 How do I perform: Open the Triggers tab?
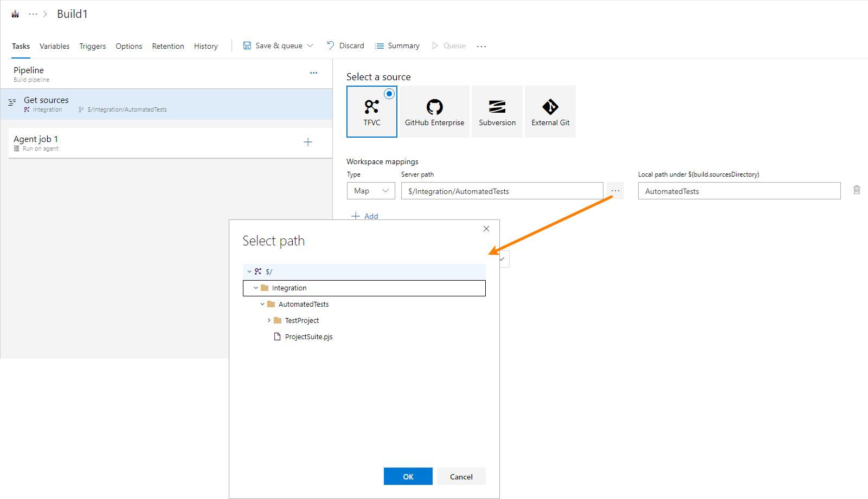92,46
